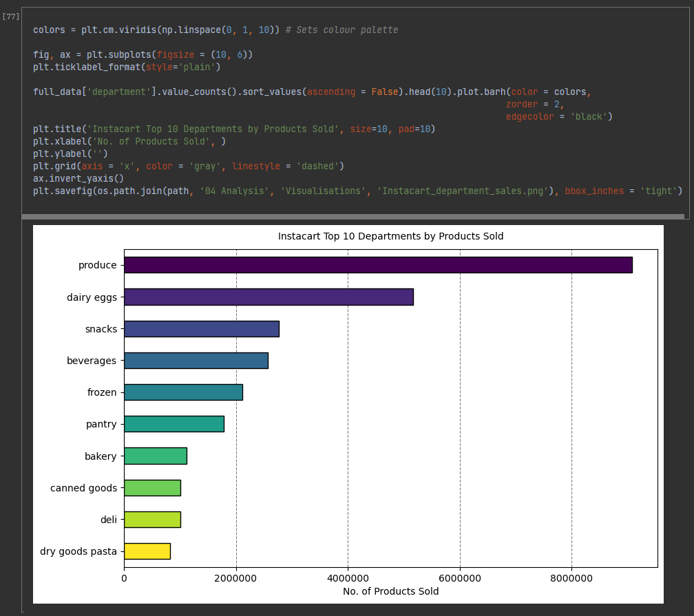Click the plt.ticklabel_format code line
The image size is (694, 616).
(127, 67)
